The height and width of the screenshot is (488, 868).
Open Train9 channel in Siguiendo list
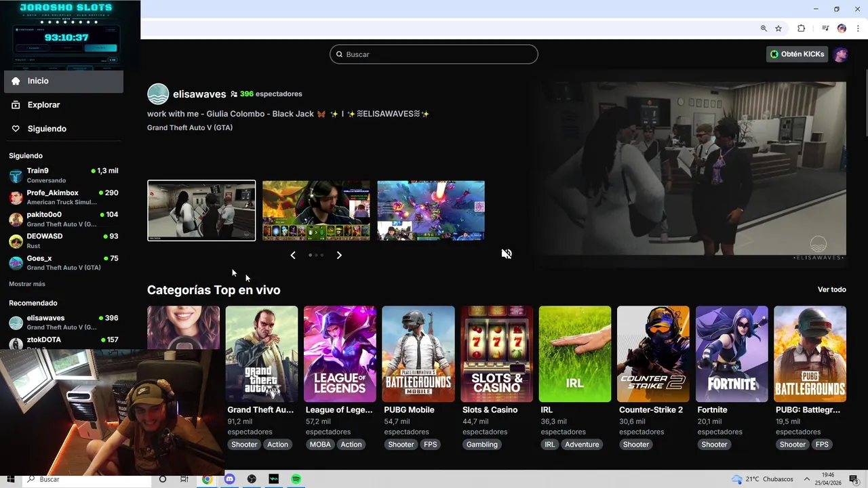click(x=64, y=176)
